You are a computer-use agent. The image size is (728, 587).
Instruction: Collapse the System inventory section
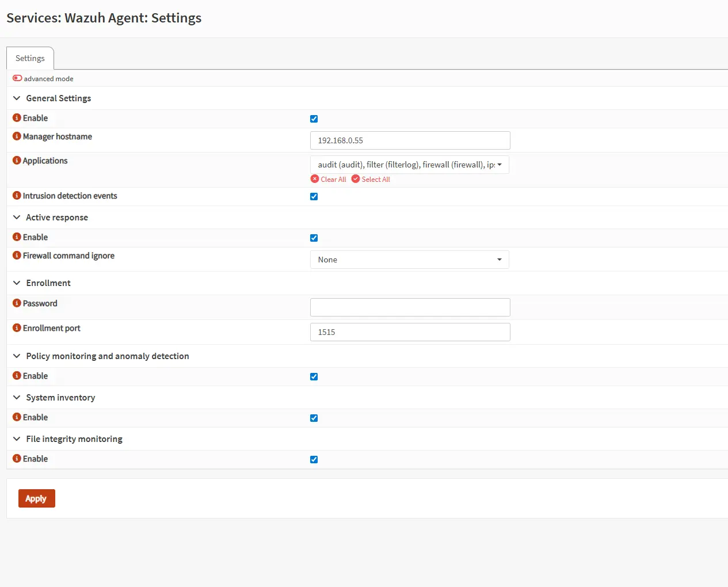point(17,398)
